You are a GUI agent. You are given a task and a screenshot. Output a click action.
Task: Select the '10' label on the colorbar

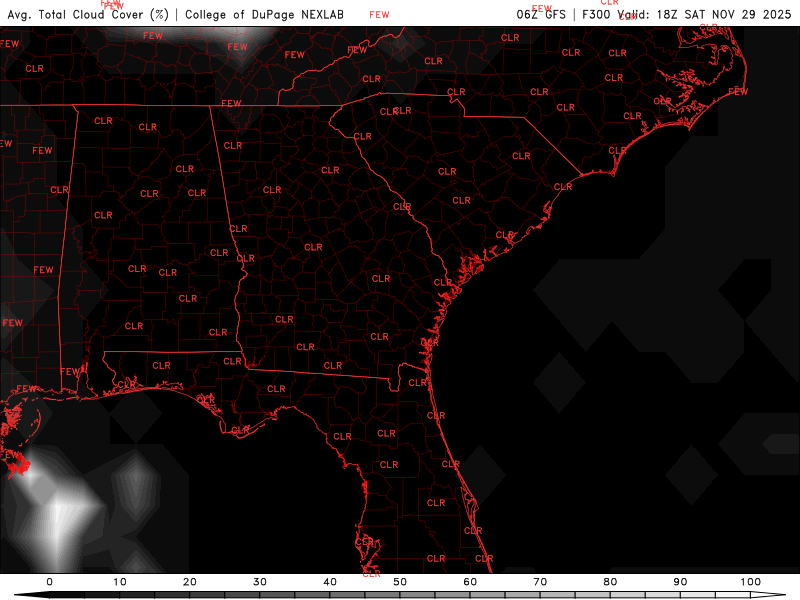(x=119, y=582)
